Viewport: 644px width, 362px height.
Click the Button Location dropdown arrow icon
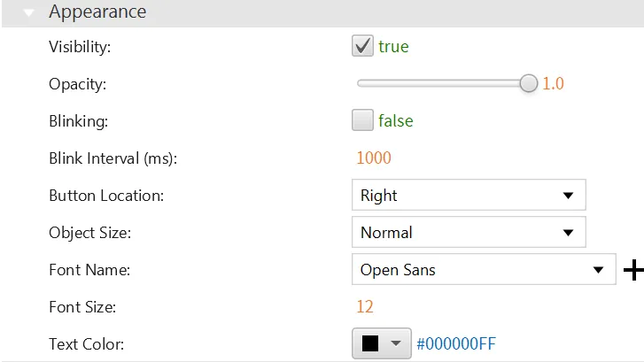[x=568, y=196]
